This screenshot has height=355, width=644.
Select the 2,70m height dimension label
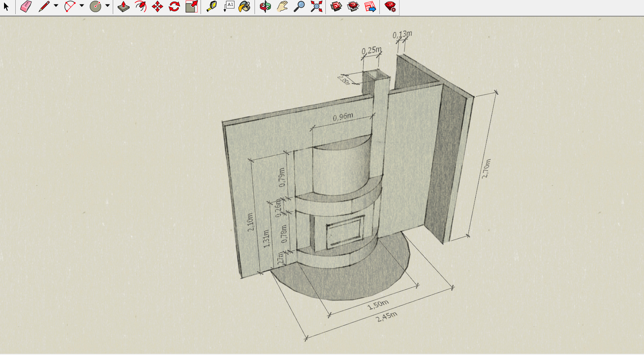486,169
